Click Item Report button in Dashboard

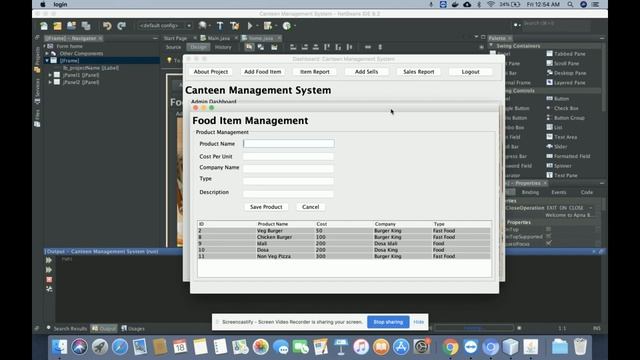click(x=315, y=72)
